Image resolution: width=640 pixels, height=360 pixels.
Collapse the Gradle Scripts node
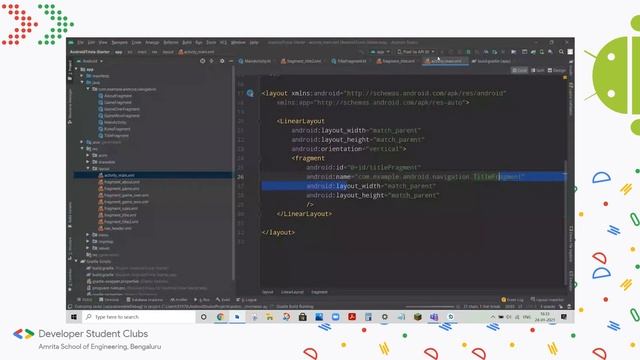77,261
